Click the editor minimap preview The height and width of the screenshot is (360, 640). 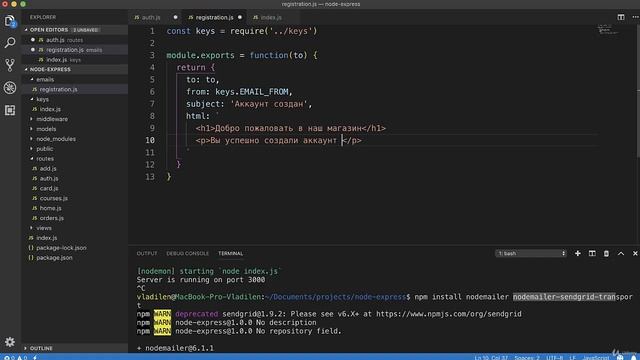(607, 29)
